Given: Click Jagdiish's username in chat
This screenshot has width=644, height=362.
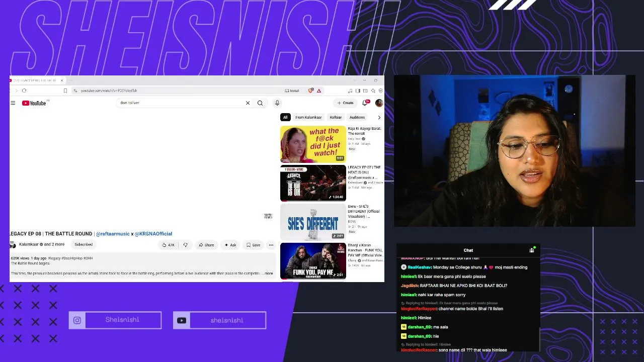Looking at the screenshot, I should pos(409,286).
